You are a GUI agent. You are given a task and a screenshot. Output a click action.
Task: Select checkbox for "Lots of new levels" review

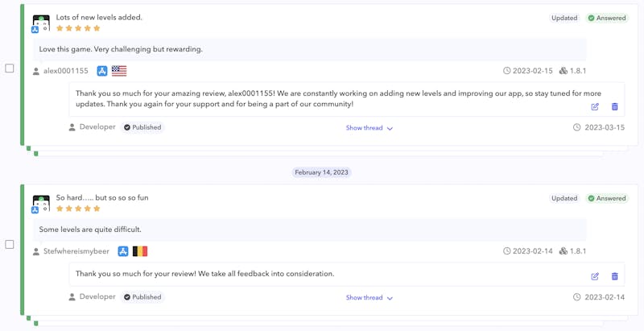10,68
